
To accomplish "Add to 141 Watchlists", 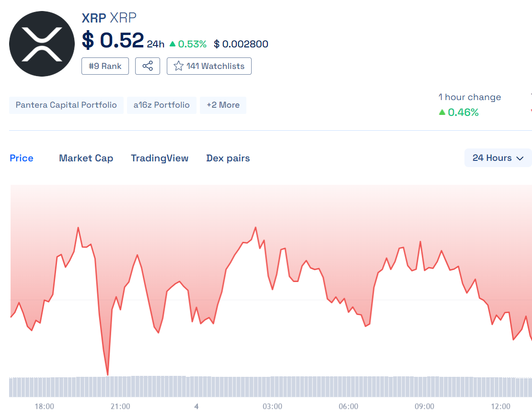I will [209, 66].
